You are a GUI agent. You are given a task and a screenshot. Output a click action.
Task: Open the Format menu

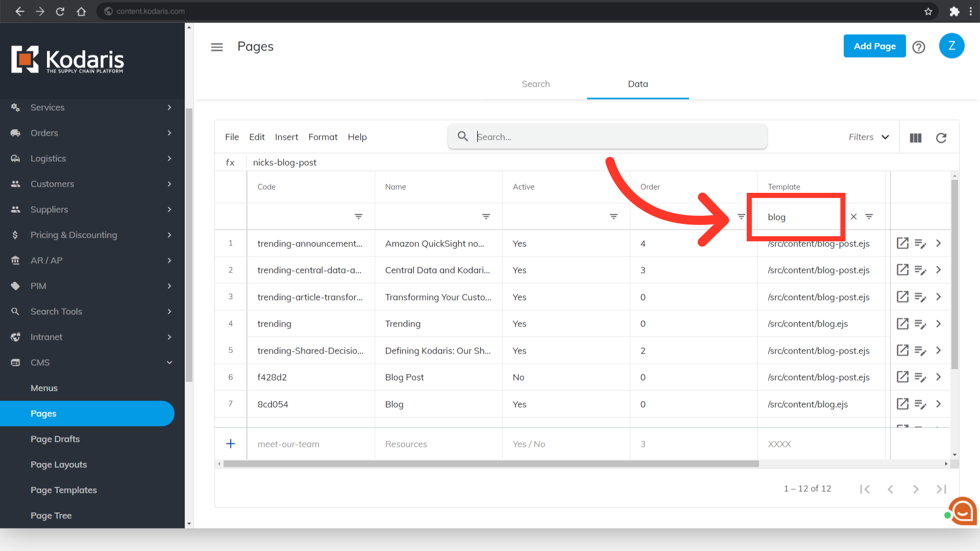coord(323,137)
